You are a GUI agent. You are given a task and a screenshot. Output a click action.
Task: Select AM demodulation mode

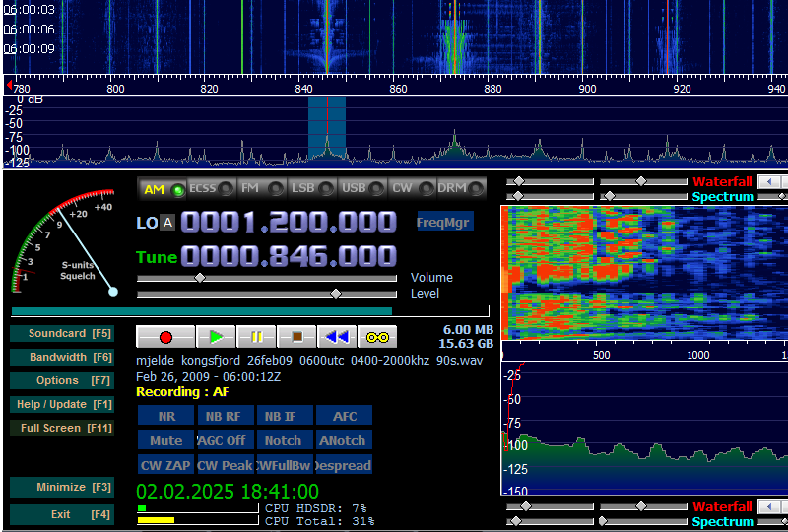point(162,189)
